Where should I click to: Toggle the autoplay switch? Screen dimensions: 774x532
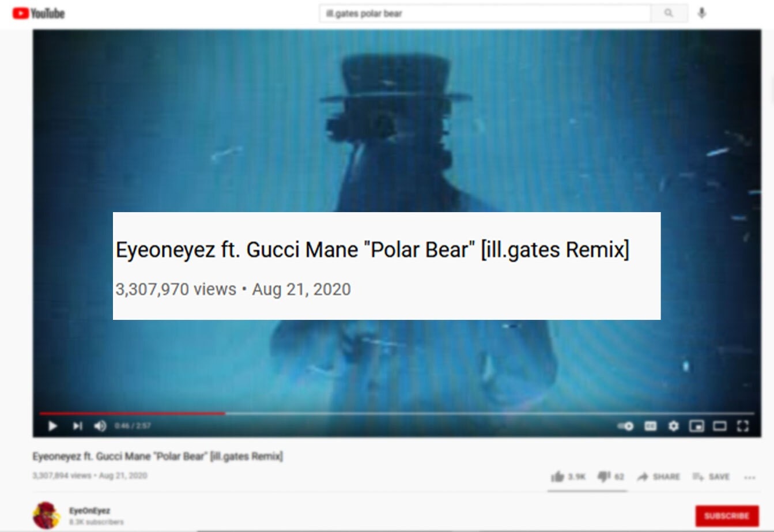pyautogui.click(x=626, y=426)
